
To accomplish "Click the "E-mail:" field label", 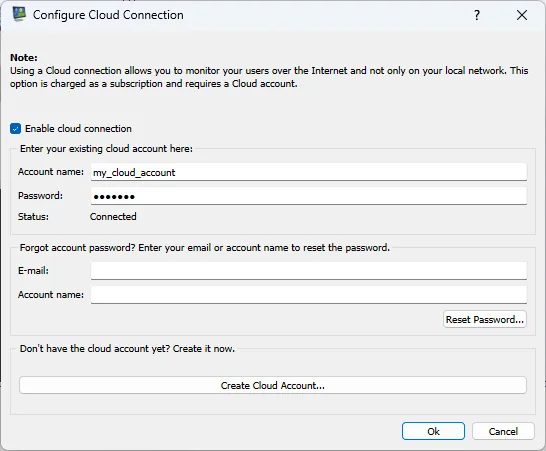I will [33, 271].
